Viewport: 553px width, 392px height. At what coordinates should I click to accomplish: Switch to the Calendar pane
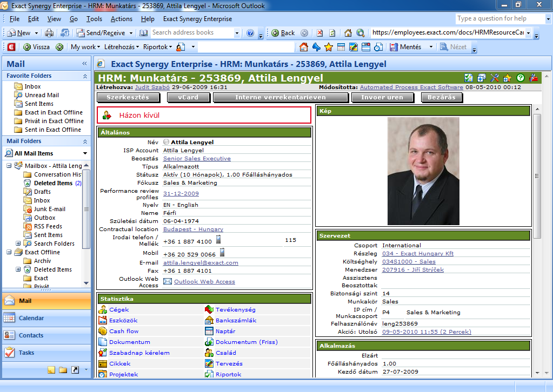(x=46, y=318)
